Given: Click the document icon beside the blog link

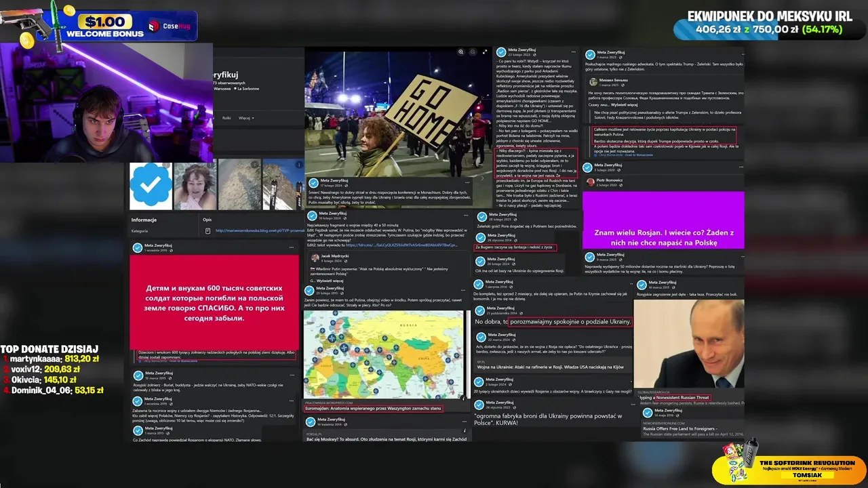Looking at the screenshot, I should (x=208, y=230).
